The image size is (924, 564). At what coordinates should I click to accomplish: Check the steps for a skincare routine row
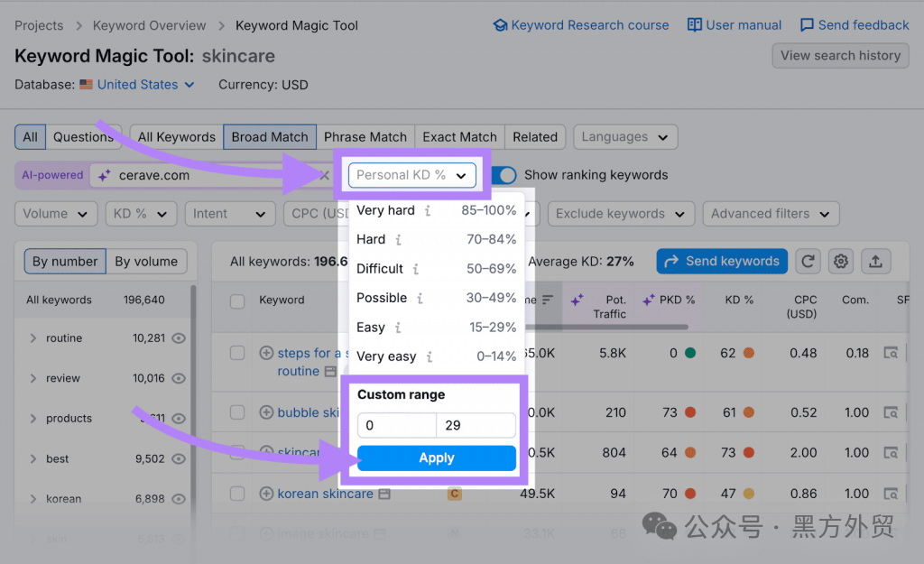pyautogui.click(x=237, y=353)
